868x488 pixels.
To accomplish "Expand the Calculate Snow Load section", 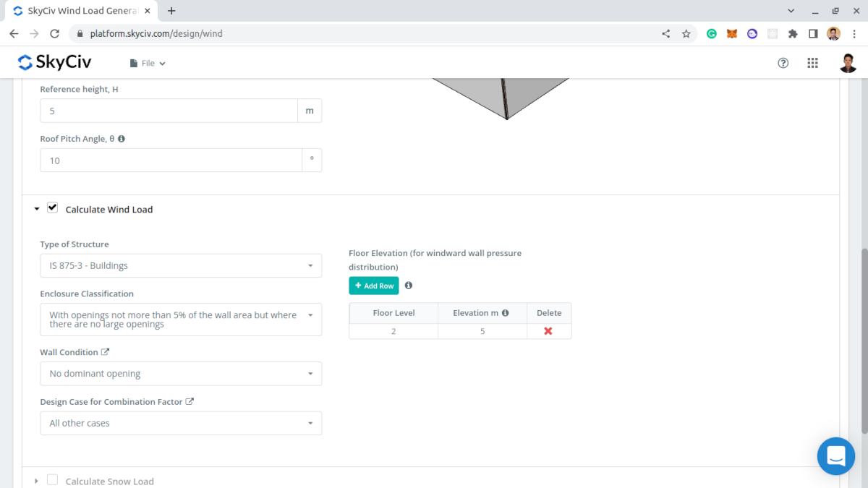I will (x=37, y=481).
